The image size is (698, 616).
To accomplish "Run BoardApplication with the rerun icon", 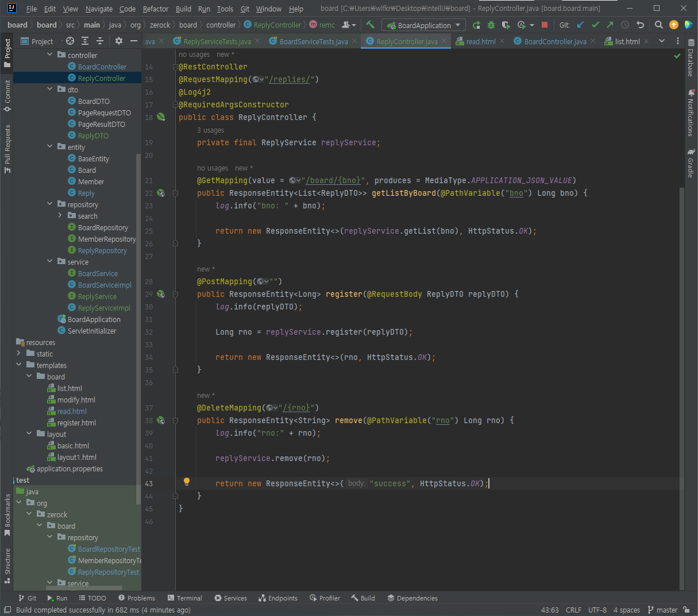I will [x=476, y=25].
